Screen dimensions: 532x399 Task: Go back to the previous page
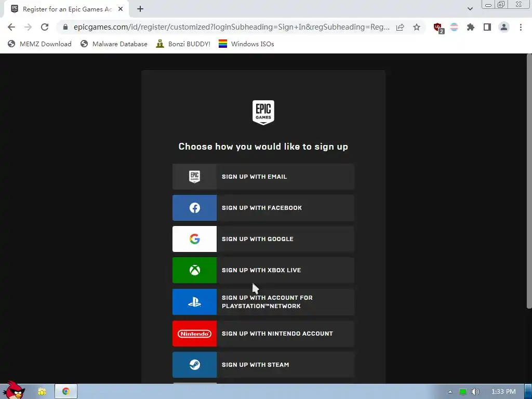11,27
